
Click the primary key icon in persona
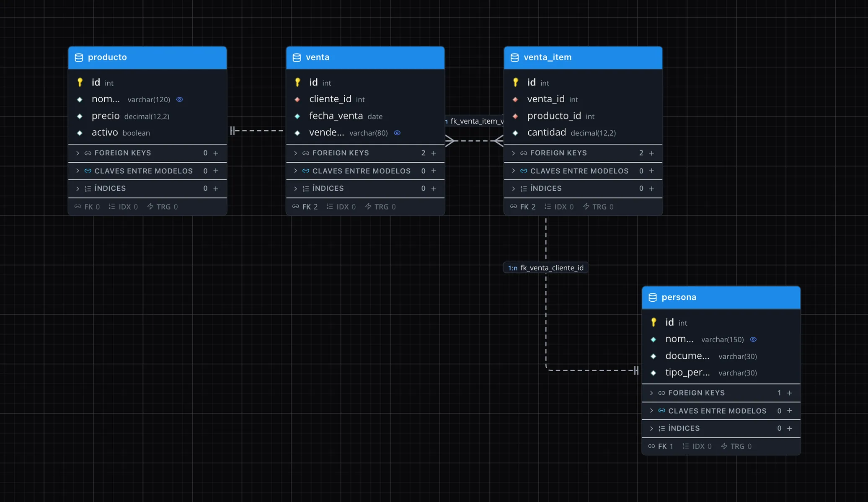tap(654, 322)
